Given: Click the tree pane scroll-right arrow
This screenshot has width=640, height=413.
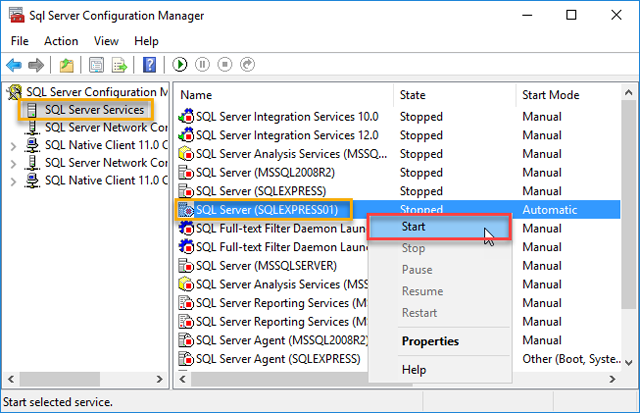Looking at the screenshot, I should coord(160,379).
